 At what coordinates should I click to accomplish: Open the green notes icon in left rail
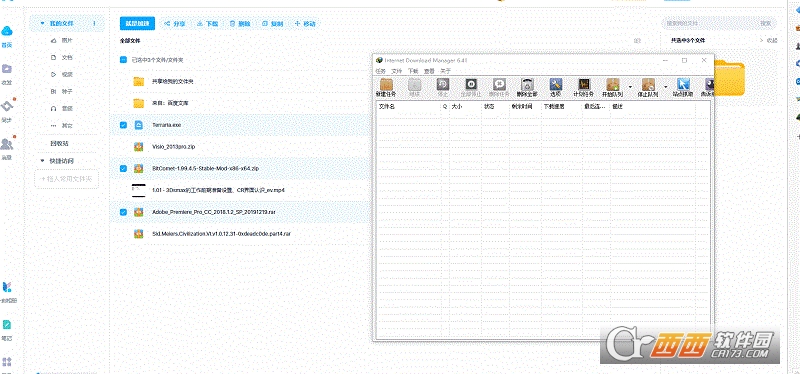[x=7, y=325]
